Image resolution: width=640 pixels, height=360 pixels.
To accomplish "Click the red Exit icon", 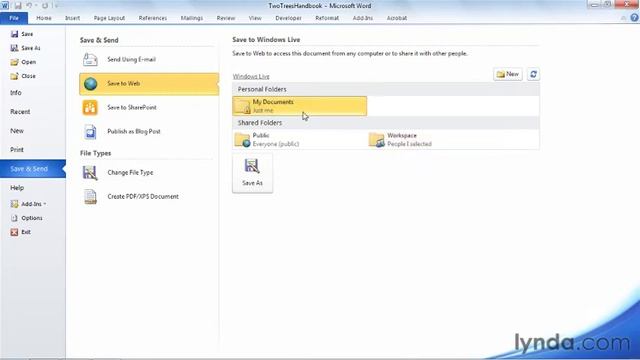I will pyautogui.click(x=15, y=232).
